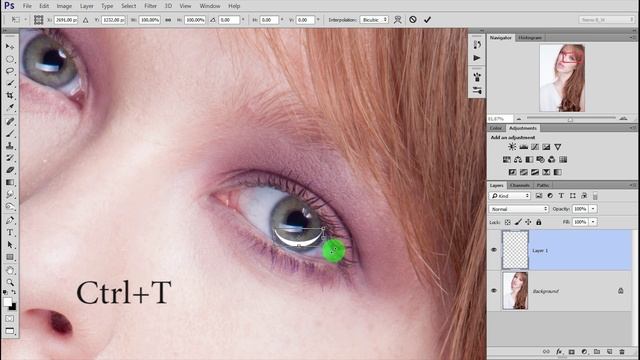Add a Channel Mixer adjustment
Viewport: 640px width, 360px height.
click(x=552, y=160)
